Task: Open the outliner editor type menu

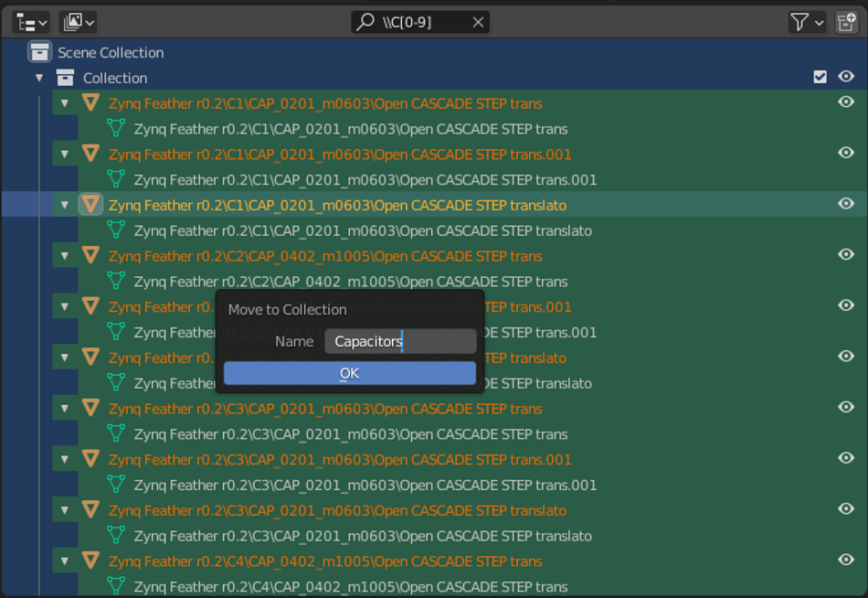Action: (31, 23)
